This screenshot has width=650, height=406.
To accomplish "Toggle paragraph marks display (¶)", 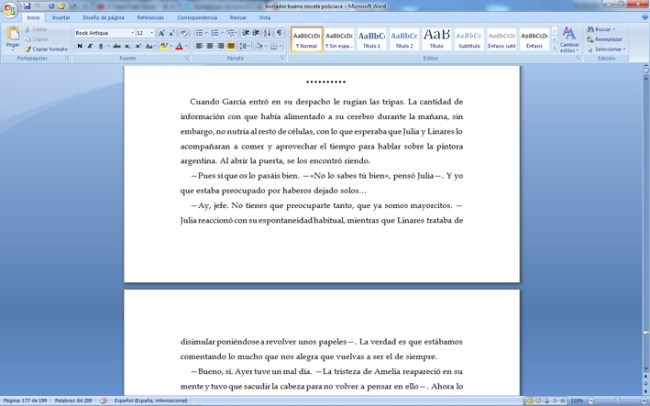I will [x=280, y=33].
